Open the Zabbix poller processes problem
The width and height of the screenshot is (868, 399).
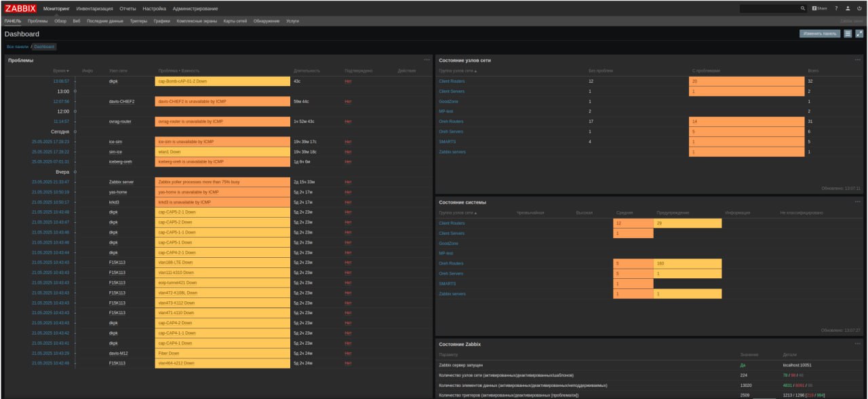pos(199,182)
